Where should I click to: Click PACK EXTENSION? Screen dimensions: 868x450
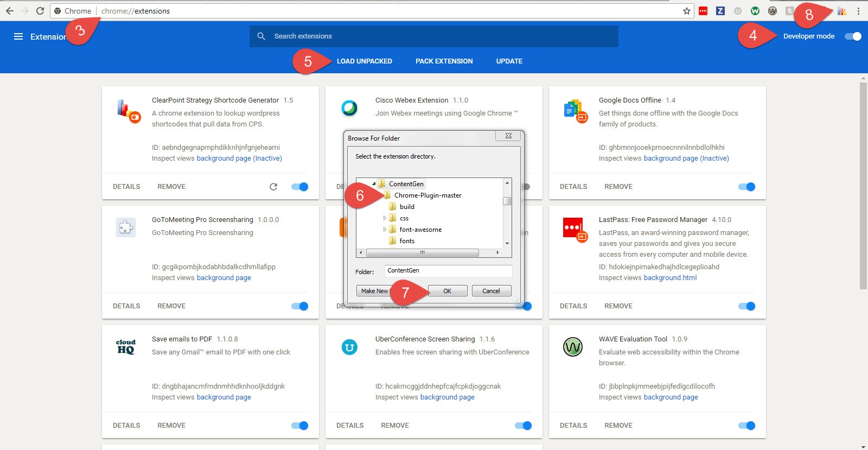(x=444, y=61)
